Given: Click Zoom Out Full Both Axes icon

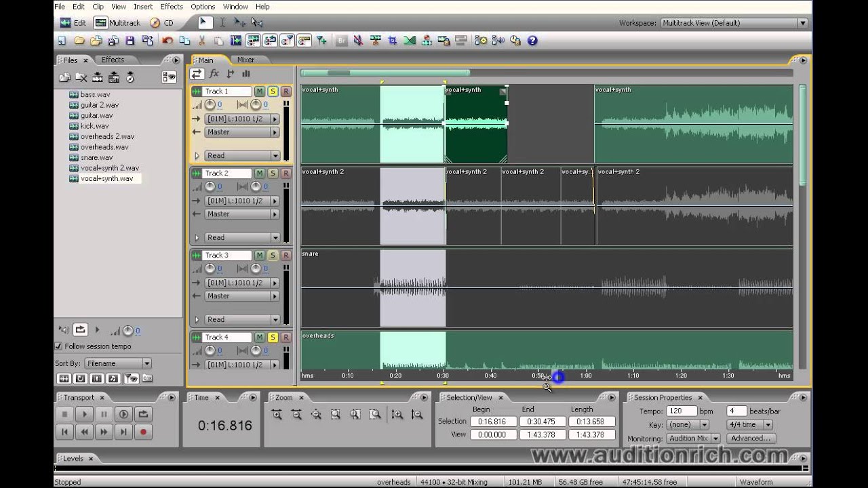Looking at the screenshot, I should pos(316,414).
